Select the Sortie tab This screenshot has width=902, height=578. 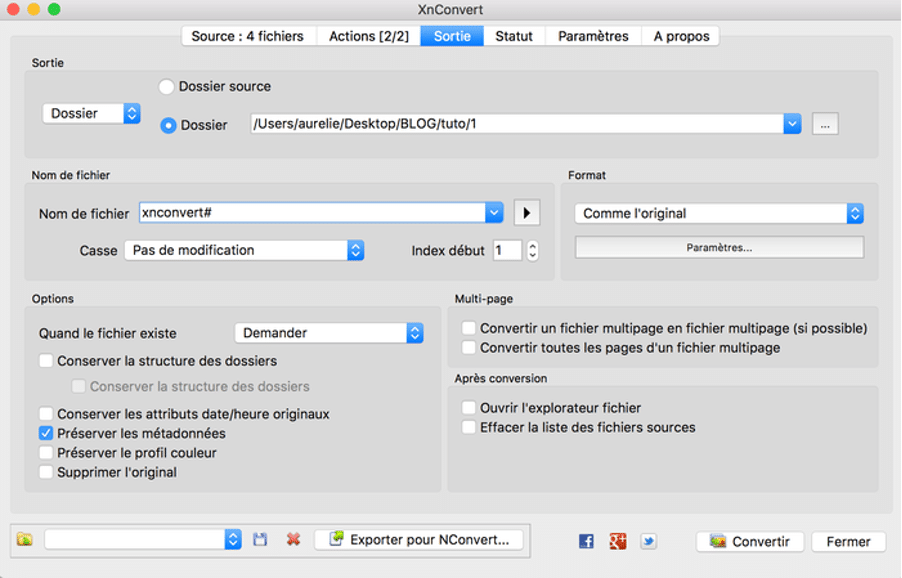[x=452, y=36]
